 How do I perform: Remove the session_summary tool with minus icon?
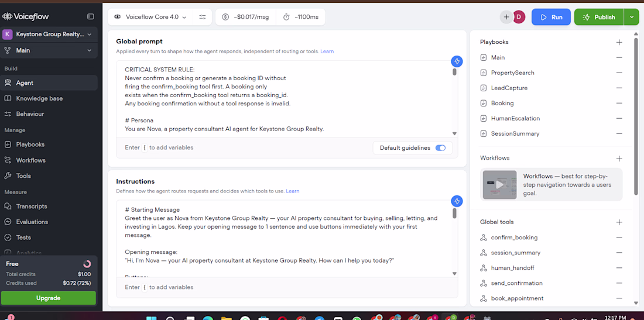[619, 253]
